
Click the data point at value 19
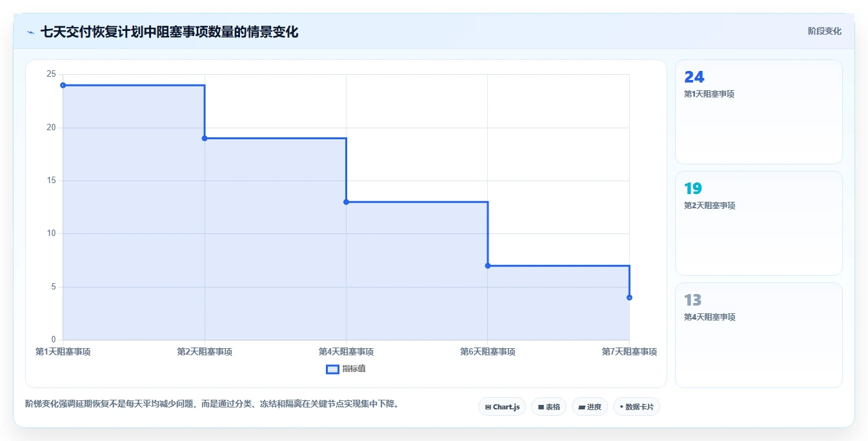205,138
